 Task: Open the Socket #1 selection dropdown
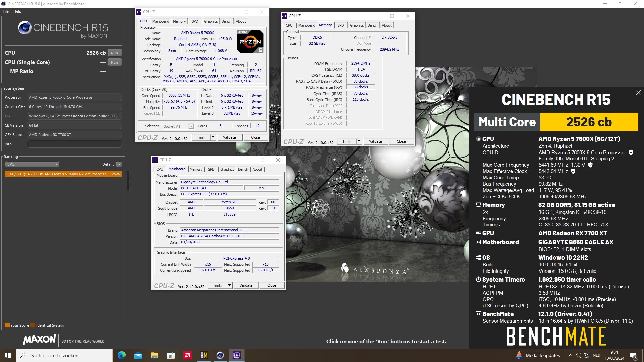(178, 126)
